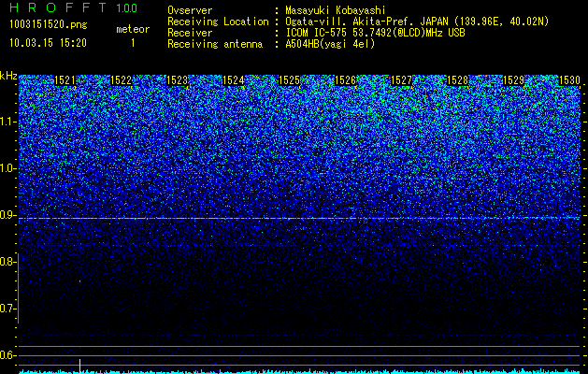Screen dimensions: 588x374
Task: Click the 1522 time marker
Action: [x=122, y=80]
